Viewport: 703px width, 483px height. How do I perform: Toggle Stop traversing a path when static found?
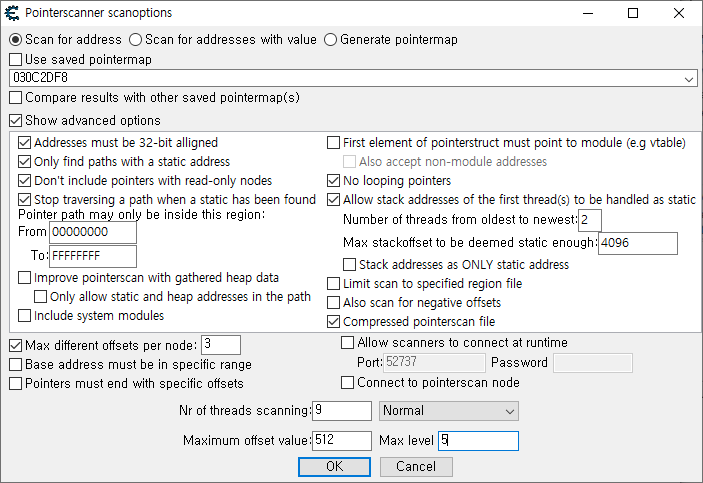click(24, 200)
